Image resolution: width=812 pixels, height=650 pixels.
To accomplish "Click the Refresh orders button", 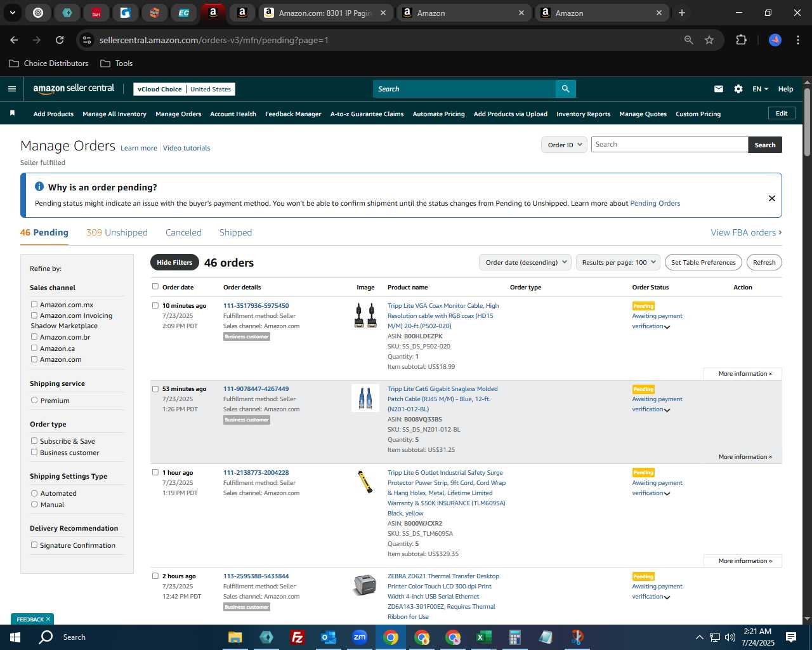I will (x=764, y=262).
